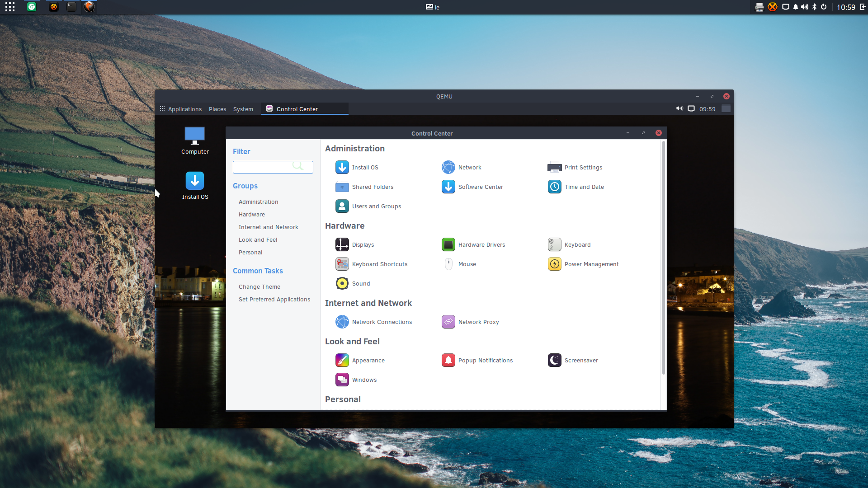Jump to Look and Feel group

(x=258, y=239)
